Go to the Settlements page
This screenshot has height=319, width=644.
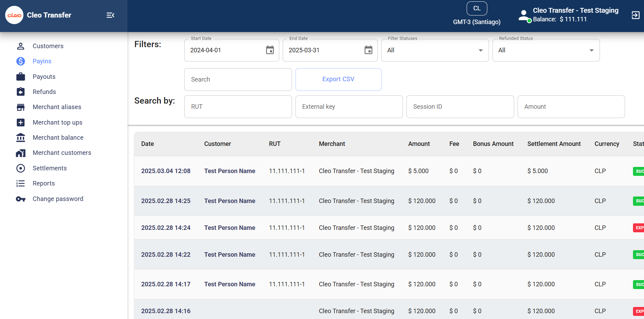(50, 168)
